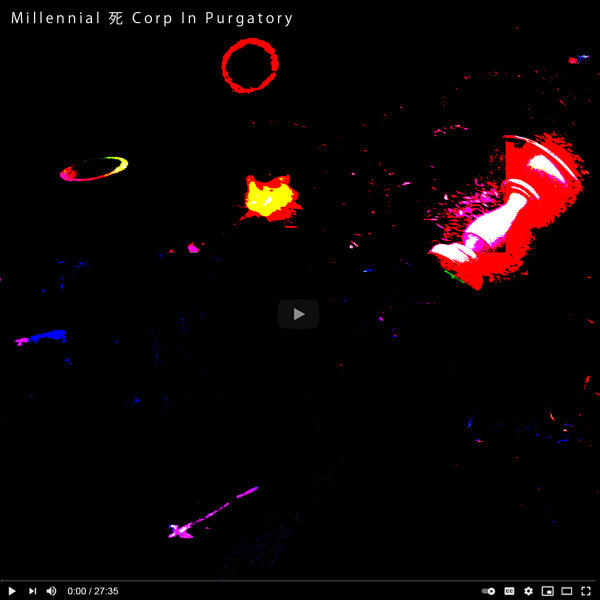This screenshot has height=600, width=600.
Task: Click the blue streak in video frame
Action: (45, 336)
